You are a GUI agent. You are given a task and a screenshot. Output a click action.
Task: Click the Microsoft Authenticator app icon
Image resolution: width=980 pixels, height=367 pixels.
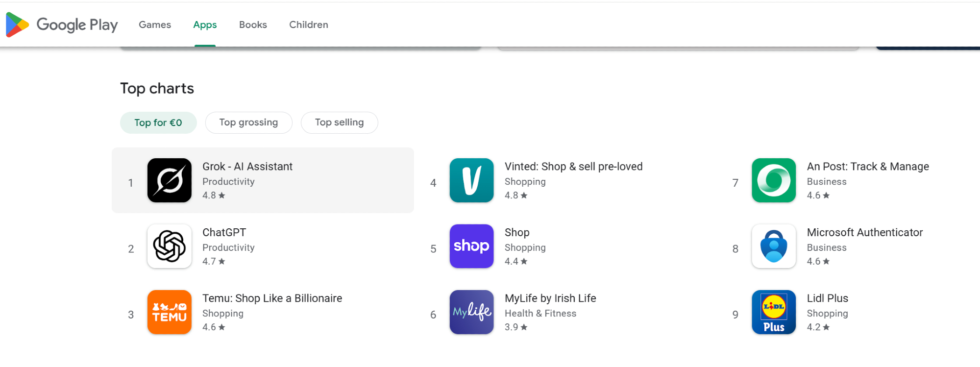774,246
